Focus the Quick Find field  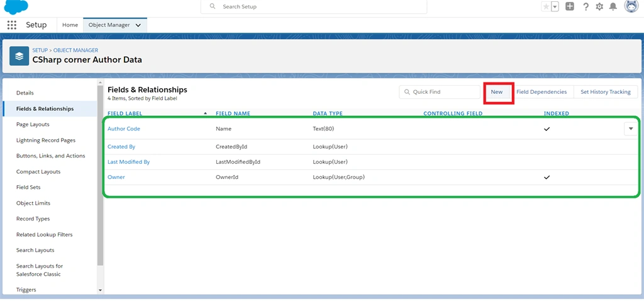(x=440, y=92)
